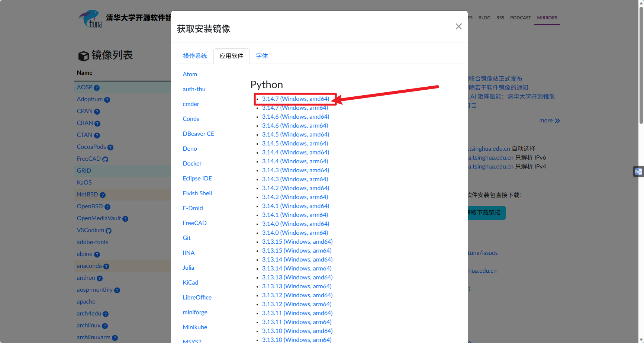Click the help icon beside NetBSD
The width and height of the screenshot is (644, 343).
click(103, 195)
